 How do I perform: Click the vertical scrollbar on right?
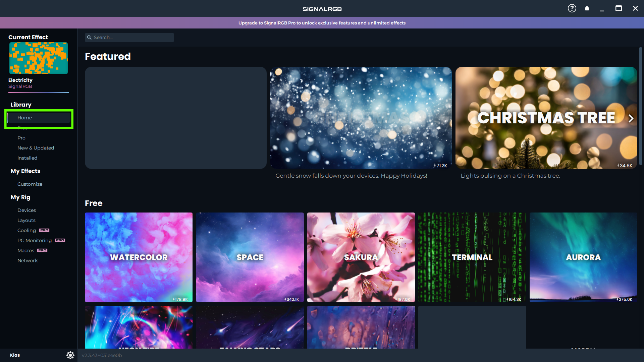point(640,106)
